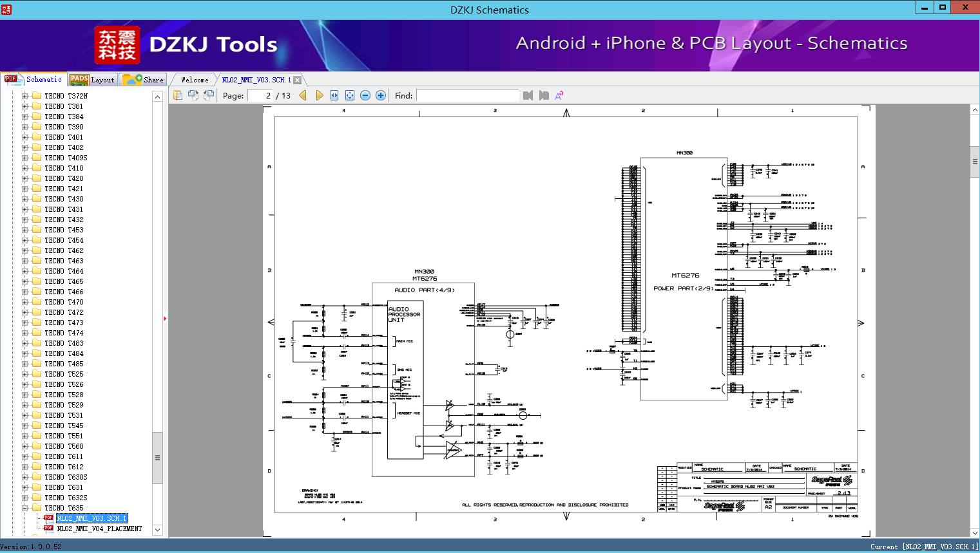The height and width of the screenshot is (553, 980).
Task: Click the find previous icon
Action: tap(528, 95)
